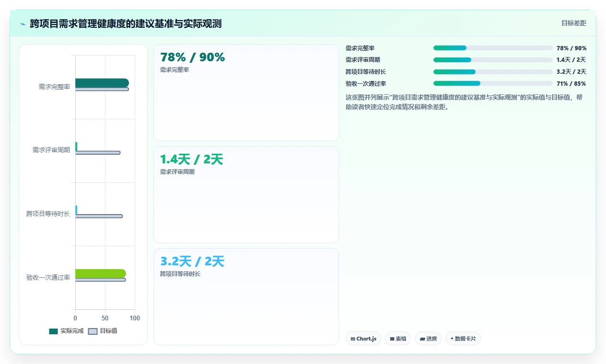This screenshot has height=364, width=606.
Task: Click the gray 需求完整率 target bar in chart
Action: (x=102, y=89)
